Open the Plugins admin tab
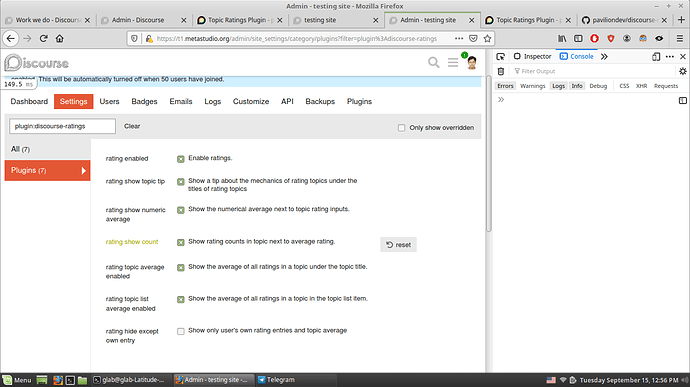690x387 pixels. (x=359, y=101)
